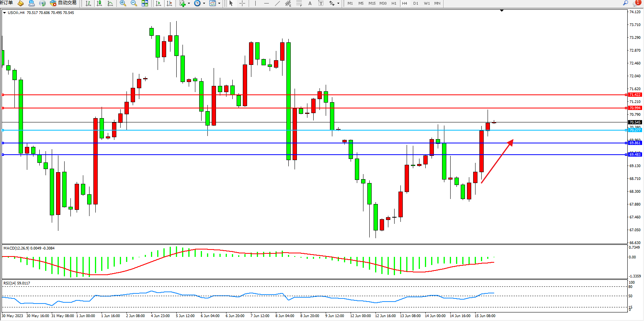Open the clock periods dropdown arrow

pyautogui.click(x=204, y=3)
